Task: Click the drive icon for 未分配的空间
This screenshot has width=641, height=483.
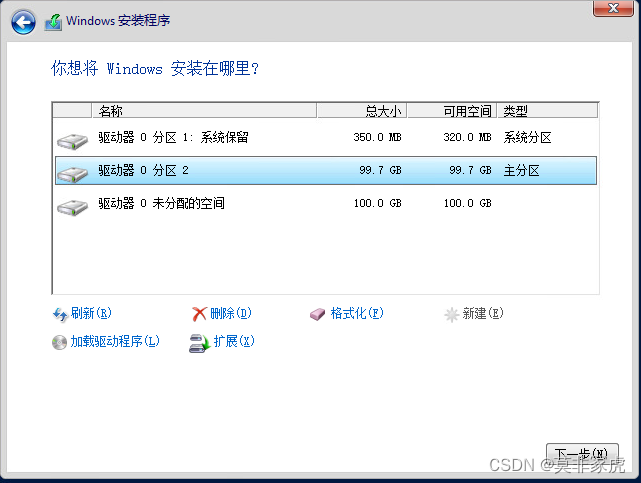Action: [x=72, y=207]
